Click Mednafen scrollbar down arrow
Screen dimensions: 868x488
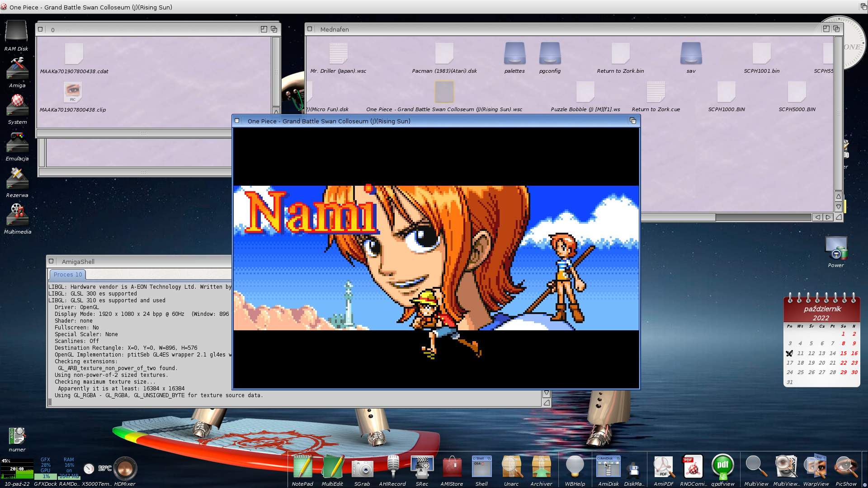point(838,207)
